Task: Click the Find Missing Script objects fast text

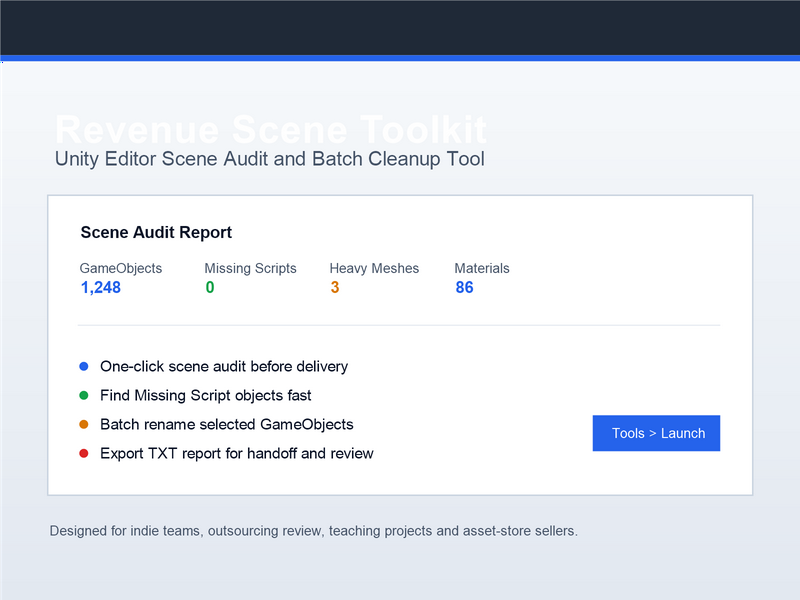Action: (206, 395)
